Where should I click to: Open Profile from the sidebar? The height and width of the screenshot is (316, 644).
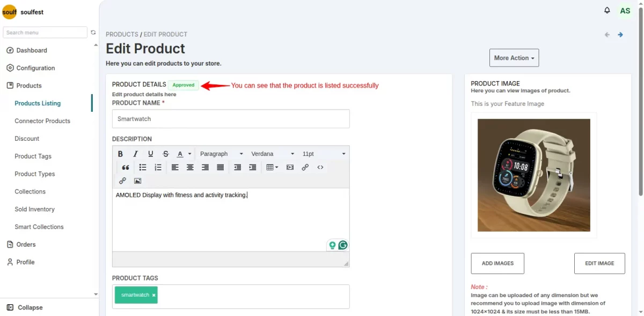coord(25,262)
